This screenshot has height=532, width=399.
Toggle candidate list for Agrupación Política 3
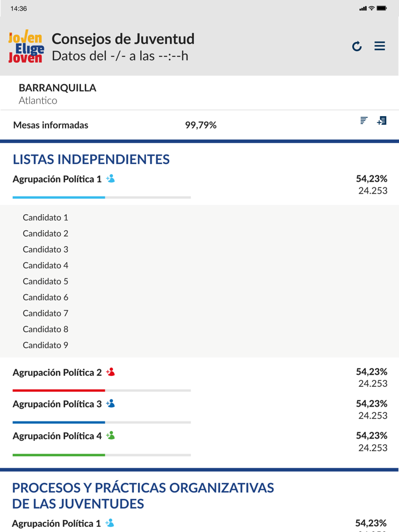(57, 404)
